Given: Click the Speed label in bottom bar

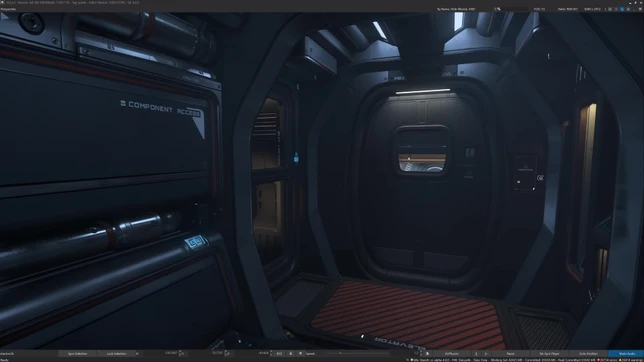Looking at the screenshot, I should (x=310, y=353).
